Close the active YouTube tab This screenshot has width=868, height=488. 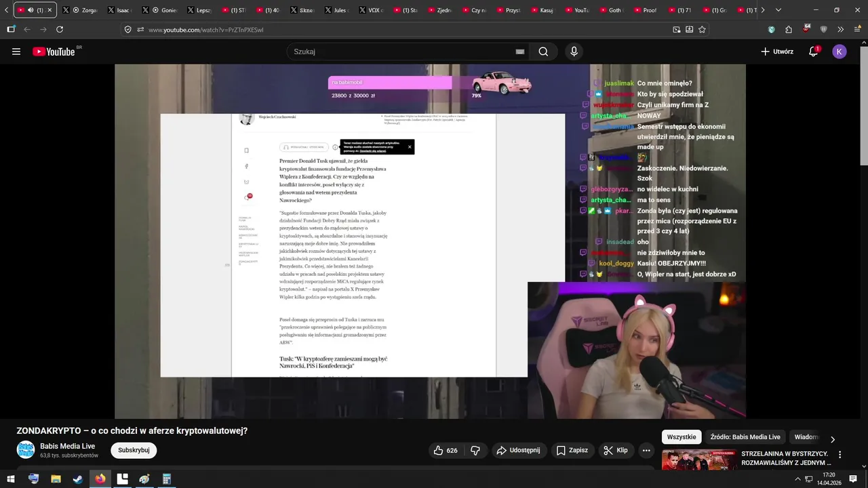click(x=49, y=10)
